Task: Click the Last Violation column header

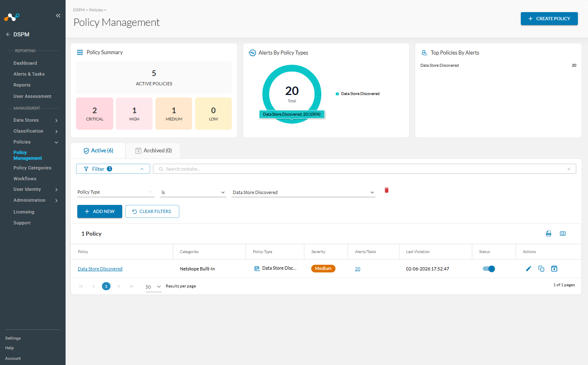Action: [418, 252]
